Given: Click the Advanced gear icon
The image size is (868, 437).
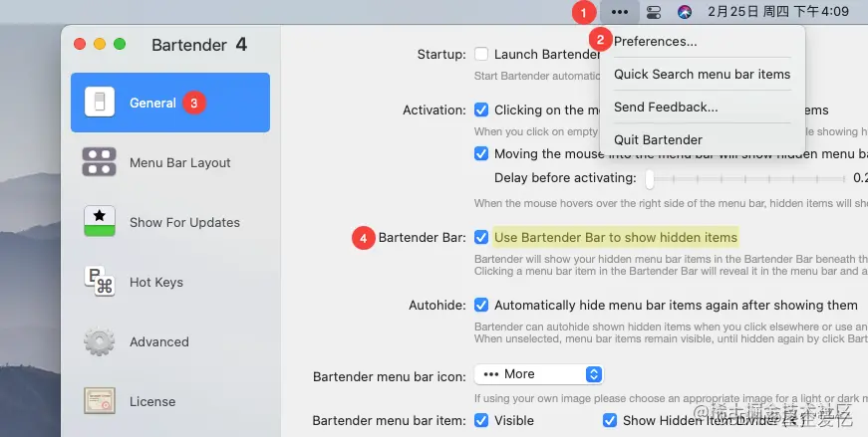Looking at the screenshot, I should (x=100, y=341).
